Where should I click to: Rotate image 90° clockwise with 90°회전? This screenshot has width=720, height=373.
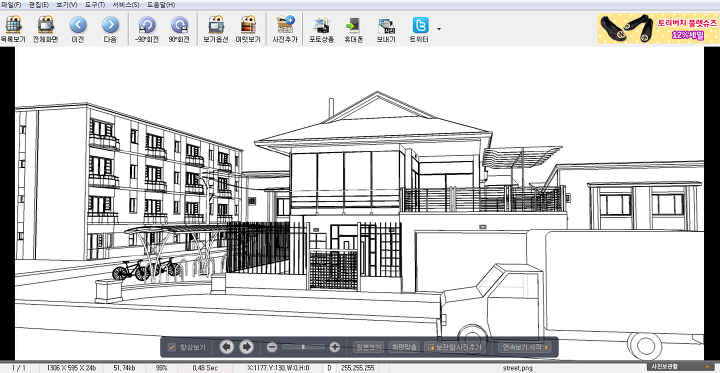[x=179, y=29]
